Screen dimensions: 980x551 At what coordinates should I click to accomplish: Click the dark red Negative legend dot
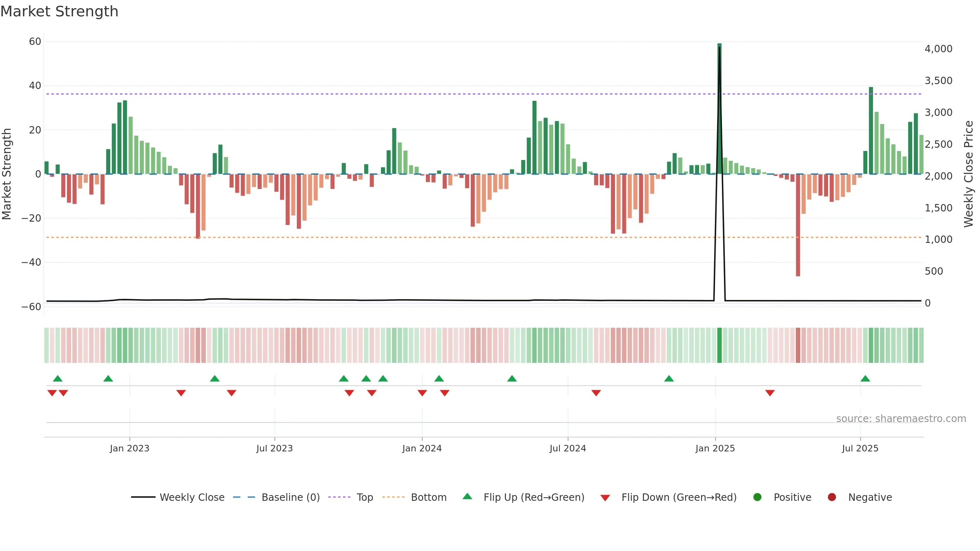832,497
